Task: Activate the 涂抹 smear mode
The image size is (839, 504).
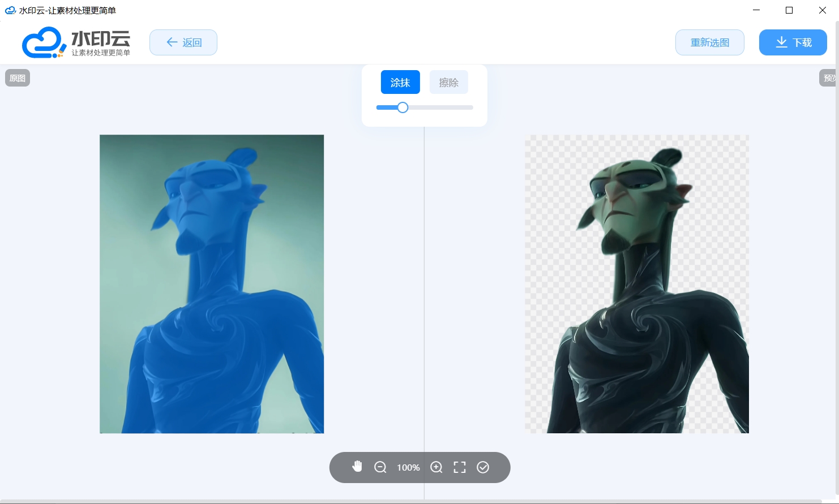Action: coord(400,83)
